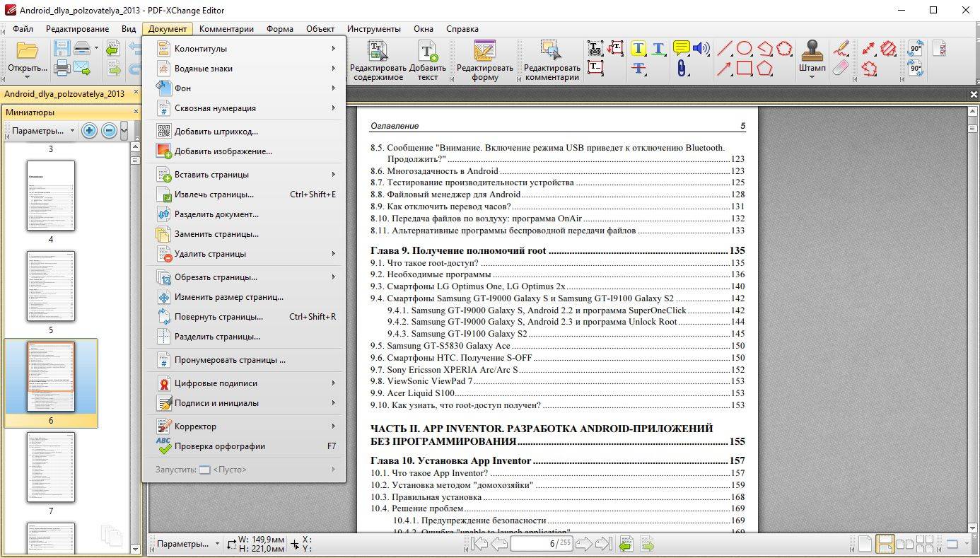Choose Пронумеровать страницы menu item
The image size is (980, 558).
[x=245, y=360]
